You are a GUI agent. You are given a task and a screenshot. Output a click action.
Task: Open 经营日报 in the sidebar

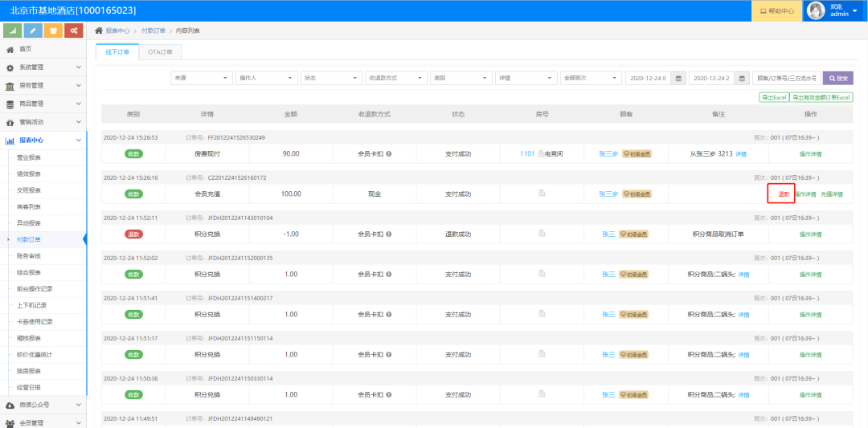point(29,387)
